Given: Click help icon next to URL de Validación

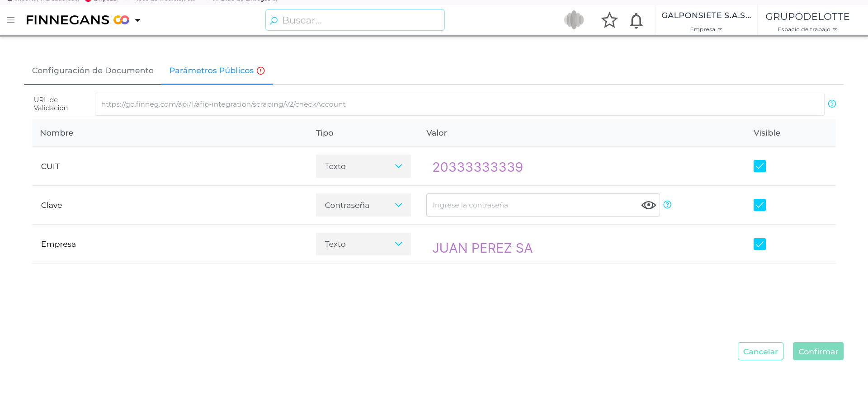Looking at the screenshot, I should (831, 104).
